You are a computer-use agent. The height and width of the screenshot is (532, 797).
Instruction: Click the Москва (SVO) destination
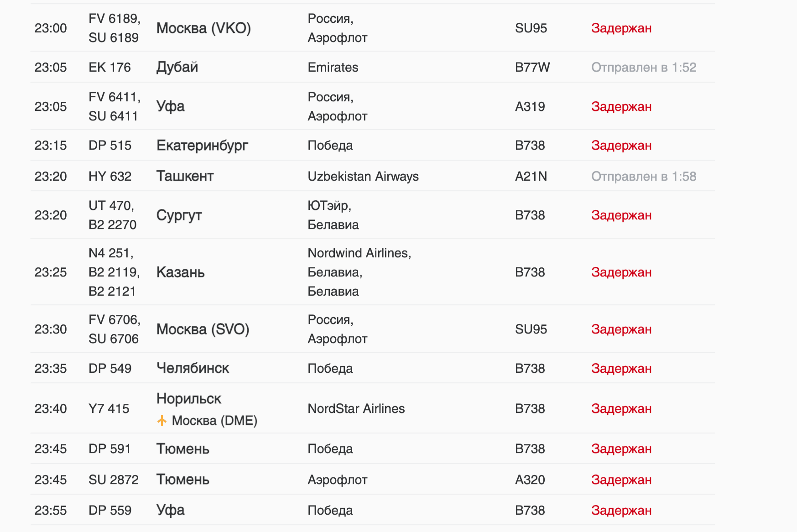click(x=203, y=329)
